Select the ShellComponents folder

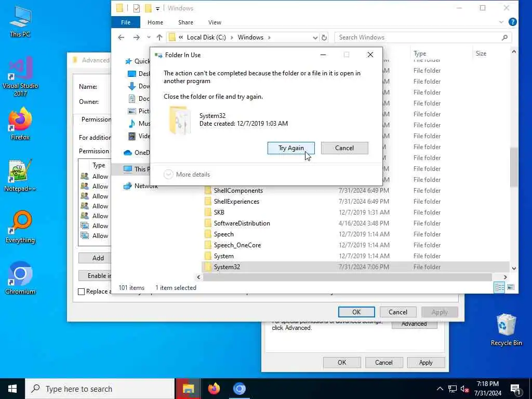(238, 191)
